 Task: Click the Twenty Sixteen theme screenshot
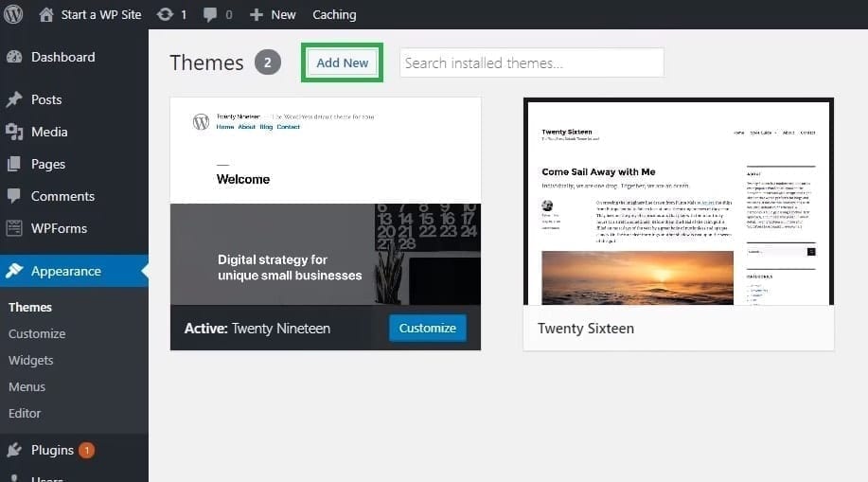pos(678,202)
